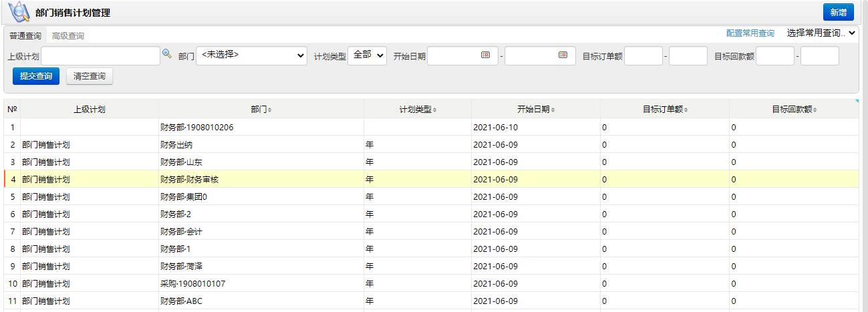Select highlighted row 财务部-财务审核

coord(431,179)
